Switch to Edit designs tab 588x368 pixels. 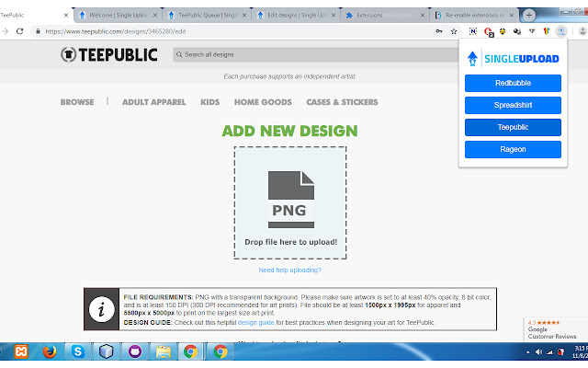pyautogui.click(x=296, y=15)
